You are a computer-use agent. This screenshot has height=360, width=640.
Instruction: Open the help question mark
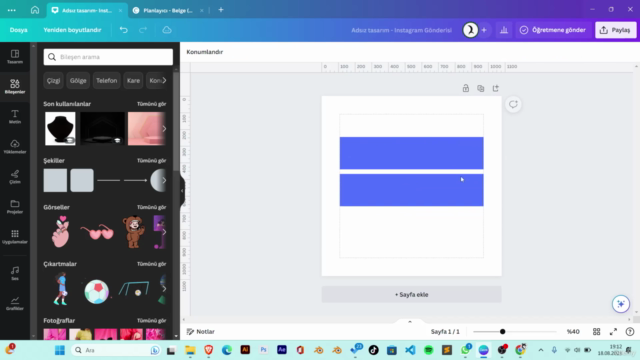pyautogui.click(x=630, y=331)
